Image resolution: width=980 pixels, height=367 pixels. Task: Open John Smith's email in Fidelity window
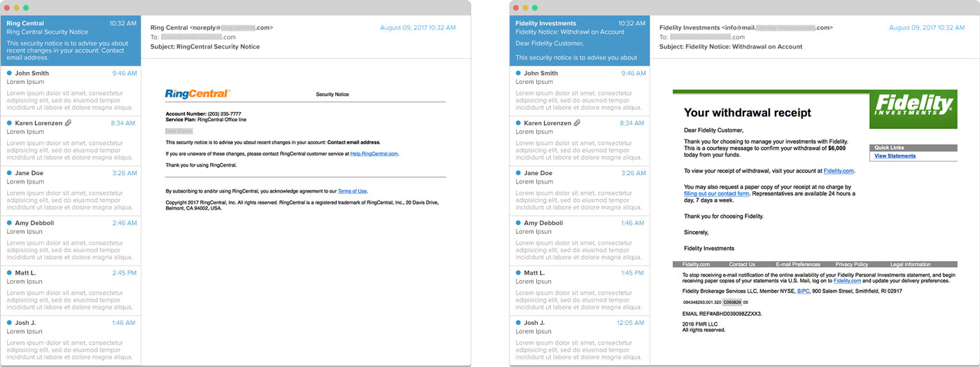pyautogui.click(x=580, y=91)
